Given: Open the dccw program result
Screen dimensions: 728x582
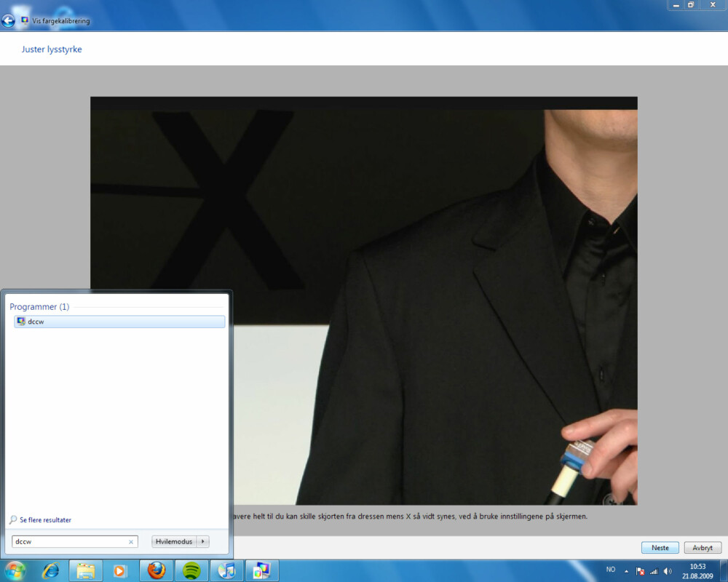Looking at the screenshot, I should tap(119, 322).
